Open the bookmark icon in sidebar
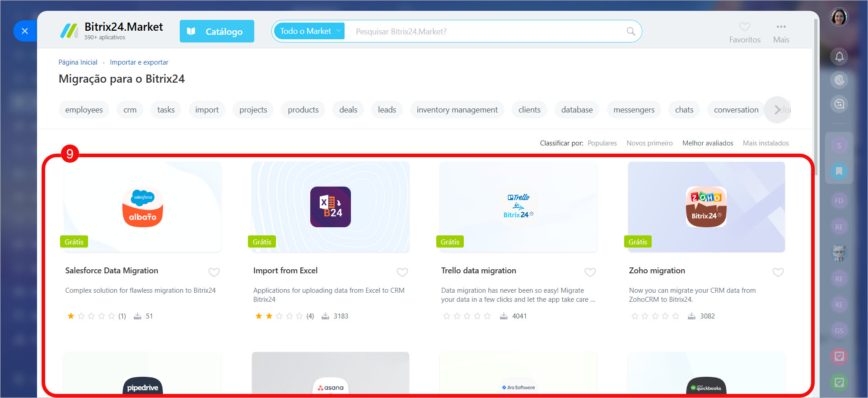 point(839,171)
